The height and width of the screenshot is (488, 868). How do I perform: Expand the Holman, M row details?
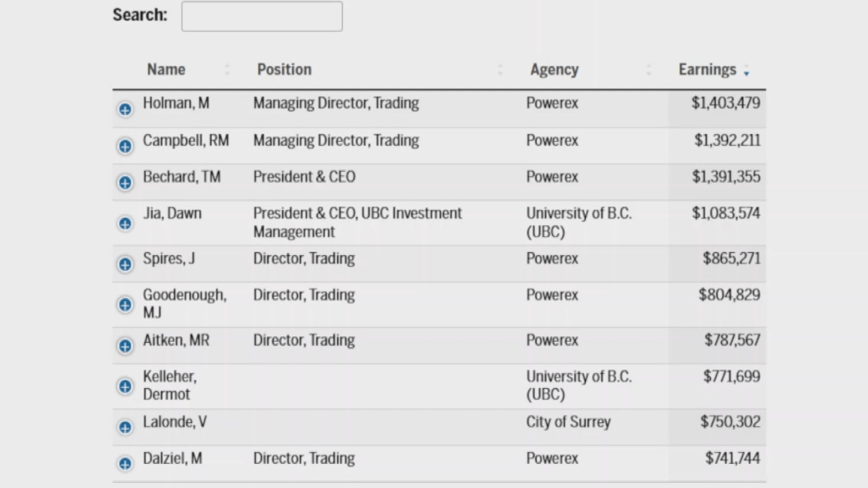click(x=125, y=109)
